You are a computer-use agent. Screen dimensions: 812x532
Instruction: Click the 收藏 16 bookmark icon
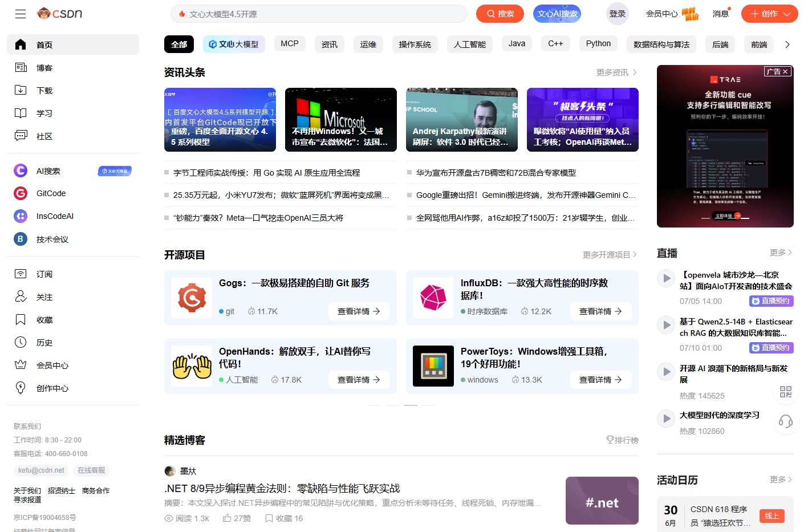[x=269, y=518]
